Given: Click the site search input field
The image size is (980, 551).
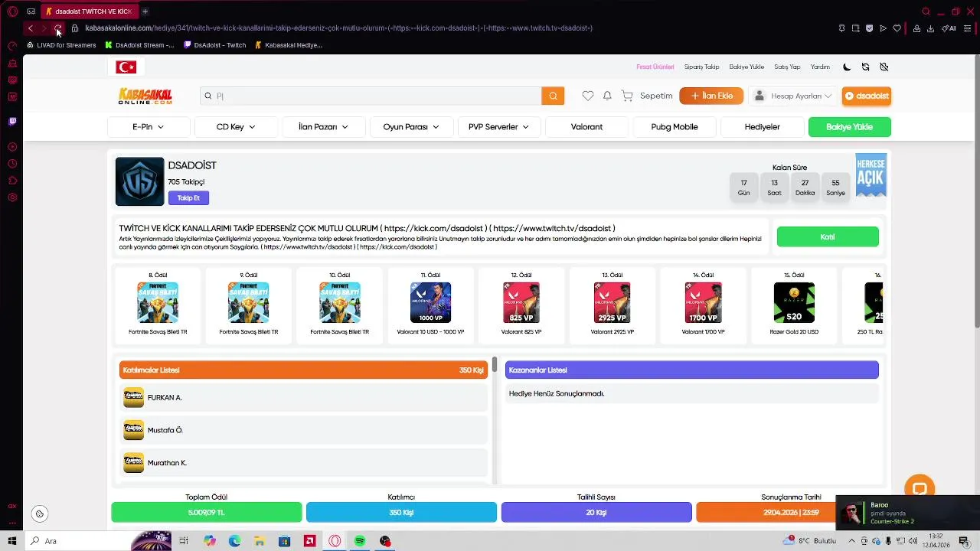Looking at the screenshot, I should [x=371, y=96].
